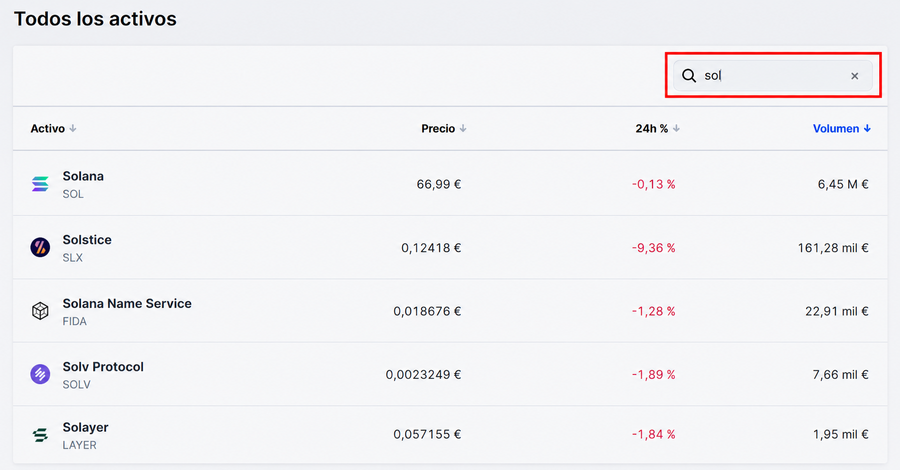Click the -9,36 % change value
Image resolution: width=900 pixels, height=470 pixels.
(x=654, y=248)
